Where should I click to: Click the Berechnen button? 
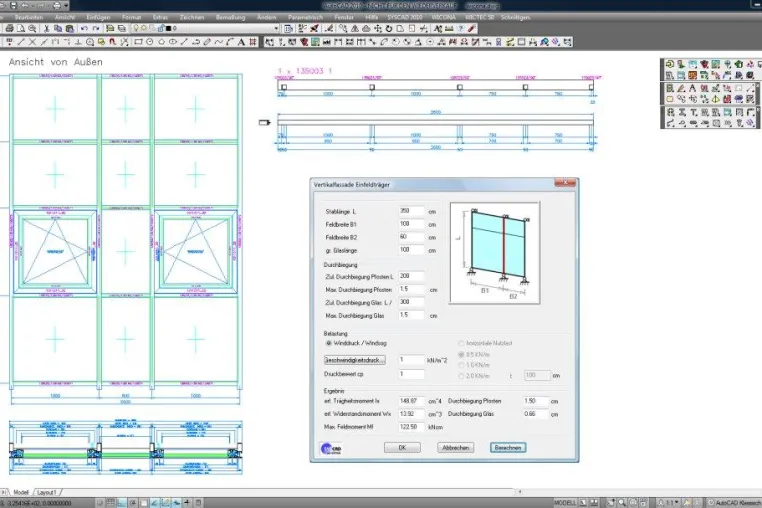pyautogui.click(x=508, y=447)
